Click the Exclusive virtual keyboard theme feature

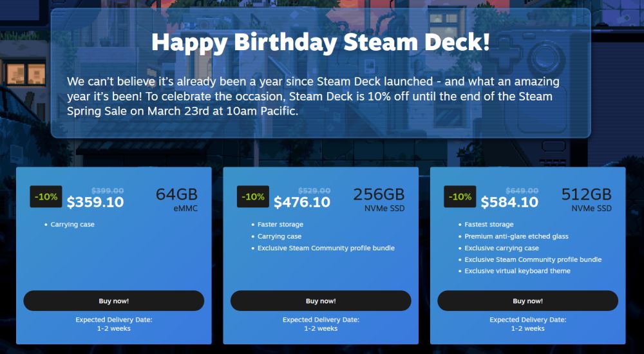pyautogui.click(x=517, y=271)
